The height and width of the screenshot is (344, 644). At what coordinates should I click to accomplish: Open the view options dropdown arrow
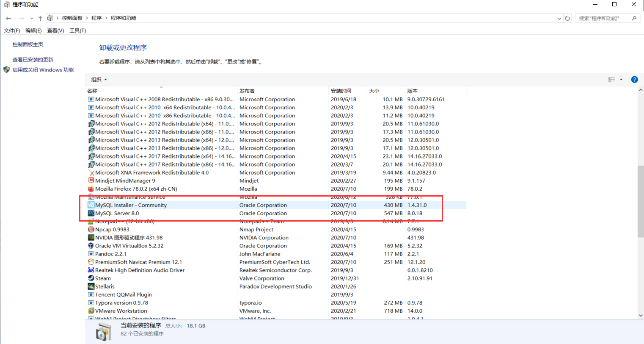pyautogui.click(x=621, y=80)
